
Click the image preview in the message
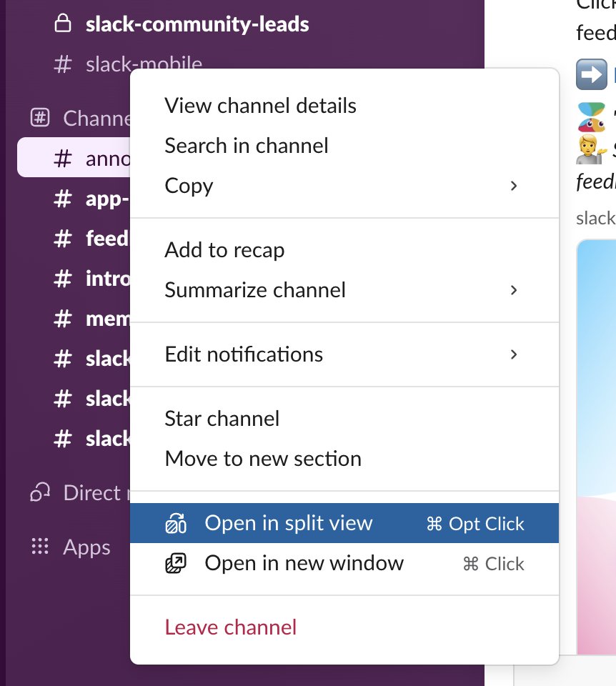[x=596, y=446]
